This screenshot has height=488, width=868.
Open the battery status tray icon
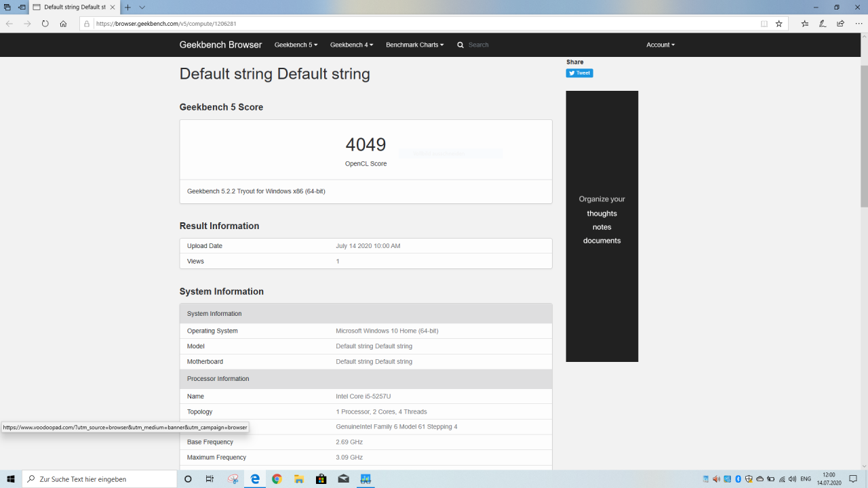pyautogui.click(x=770, y=479)
